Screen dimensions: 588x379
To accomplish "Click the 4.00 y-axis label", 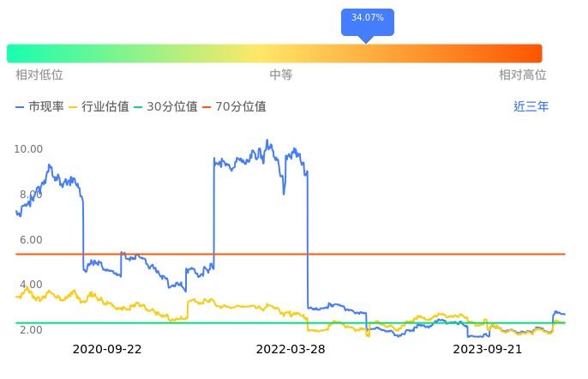I will click(30, 285).
